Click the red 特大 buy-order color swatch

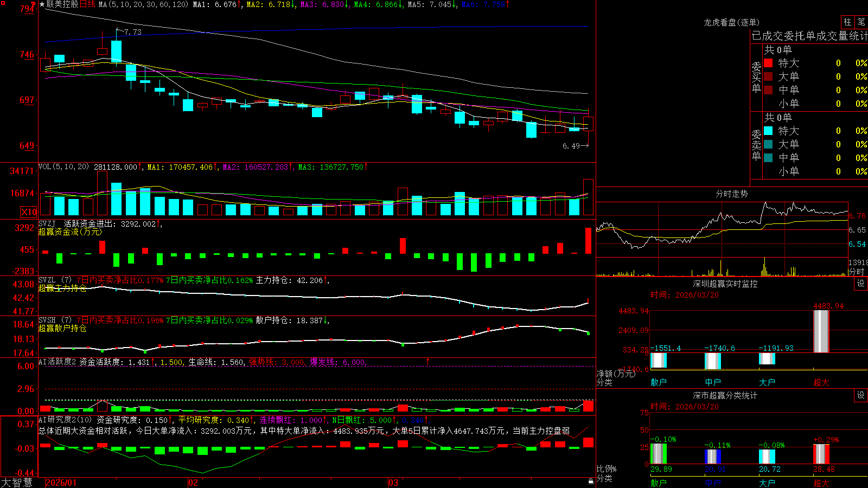768,63
